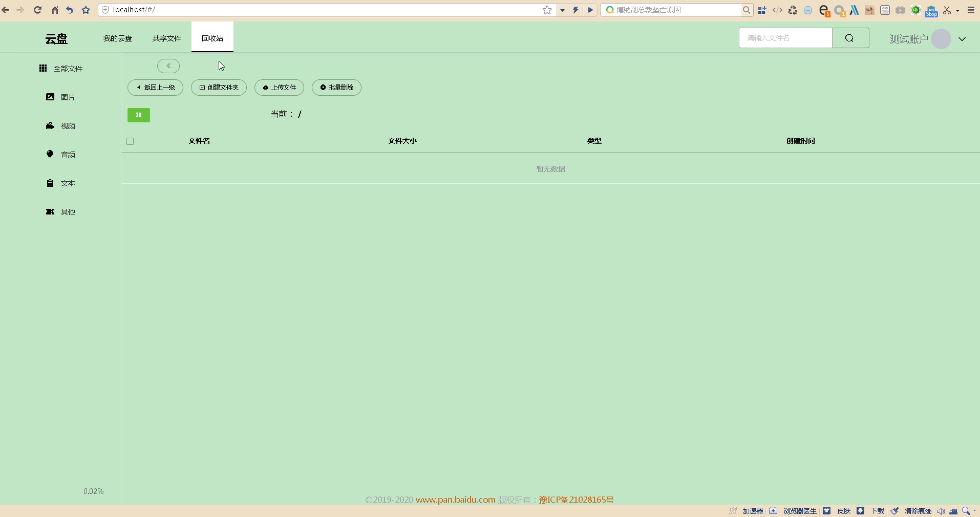Viewport: 980px width, 517px height.
Task: Click the browser forward arrow
Action: (20, 10)
